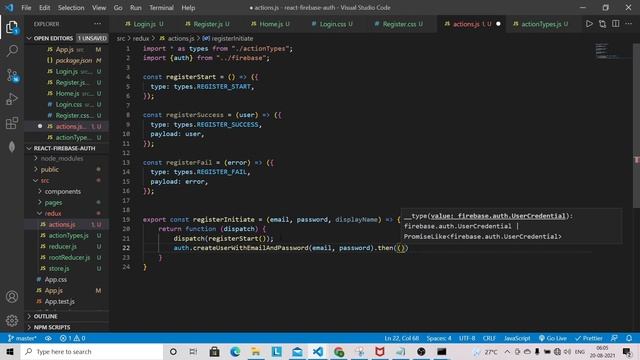Open the Windows Start button
This screenshot has width=640, height=360.
(x=10, y=351)
